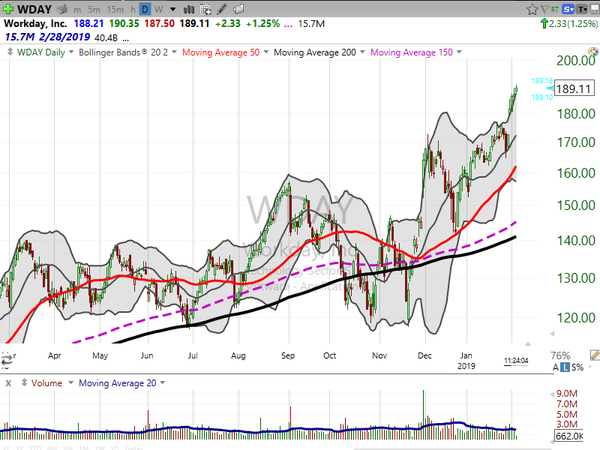Open the blue S dropdown button
Image resolution: width=600 pixels, height=450 pixels.
568,9
